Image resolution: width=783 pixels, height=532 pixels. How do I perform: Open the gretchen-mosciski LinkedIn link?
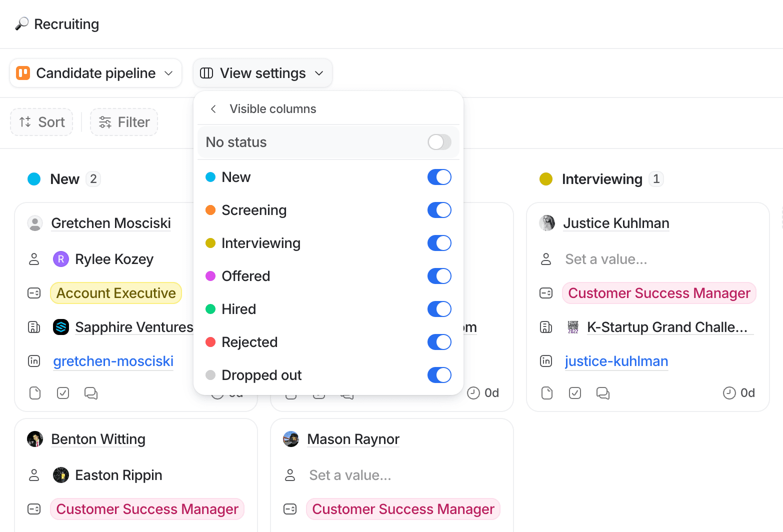(x=113, y=360)
